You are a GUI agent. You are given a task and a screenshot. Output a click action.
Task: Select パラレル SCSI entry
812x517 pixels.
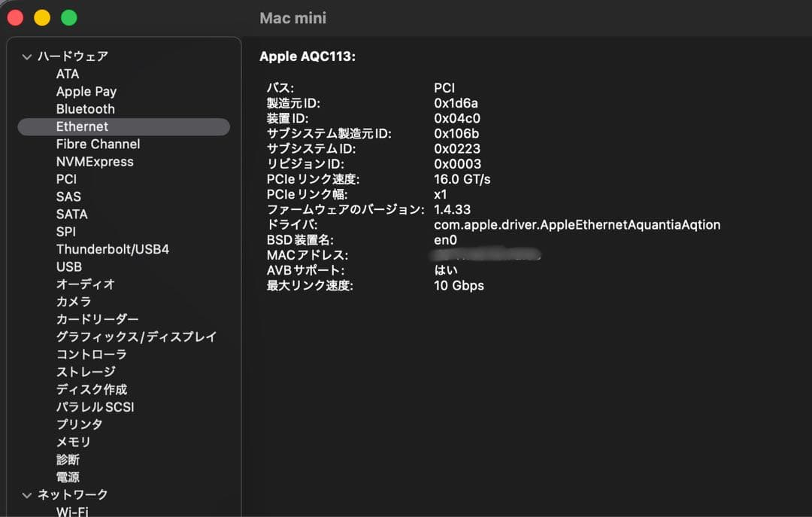[x=95, y=407]
